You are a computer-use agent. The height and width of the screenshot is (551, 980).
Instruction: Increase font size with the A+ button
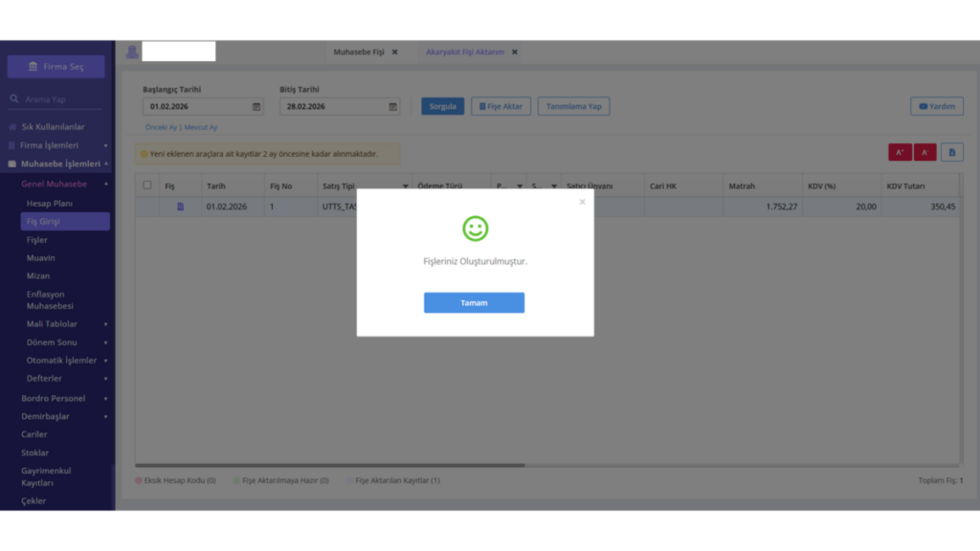[900, 152]
